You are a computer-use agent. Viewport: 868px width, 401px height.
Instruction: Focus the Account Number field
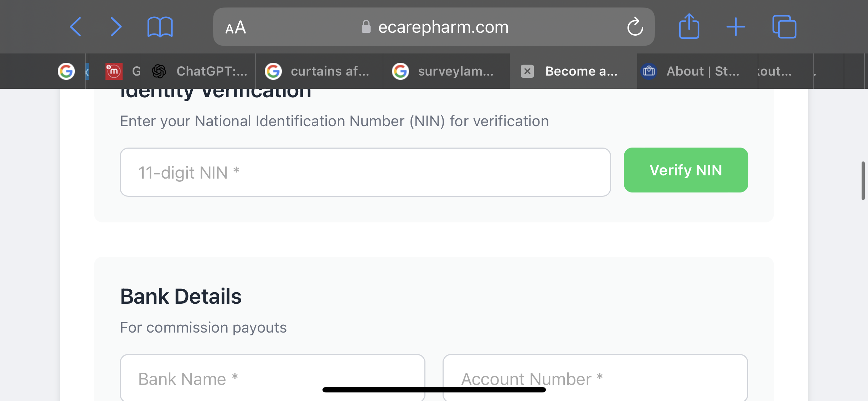595,378
